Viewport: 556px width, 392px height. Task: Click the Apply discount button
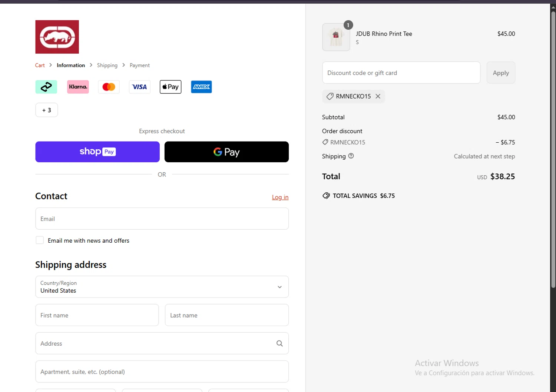click(501, 73)
